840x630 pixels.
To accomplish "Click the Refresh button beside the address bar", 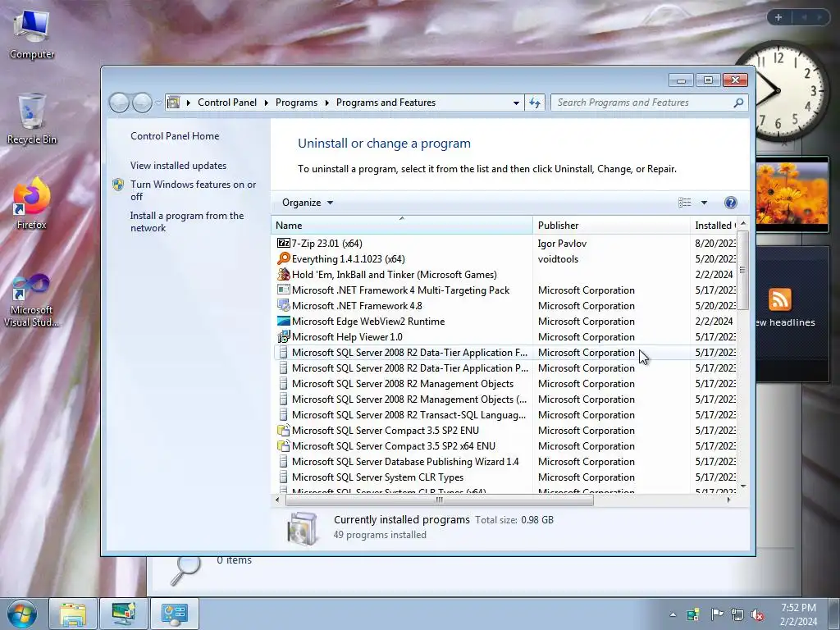I will coord(535,103).
